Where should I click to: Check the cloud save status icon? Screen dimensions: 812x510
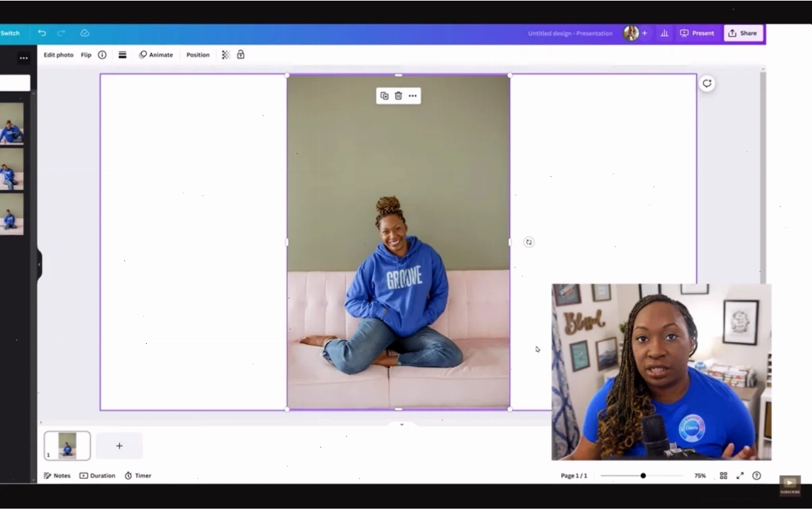click(x=85, y=33)
